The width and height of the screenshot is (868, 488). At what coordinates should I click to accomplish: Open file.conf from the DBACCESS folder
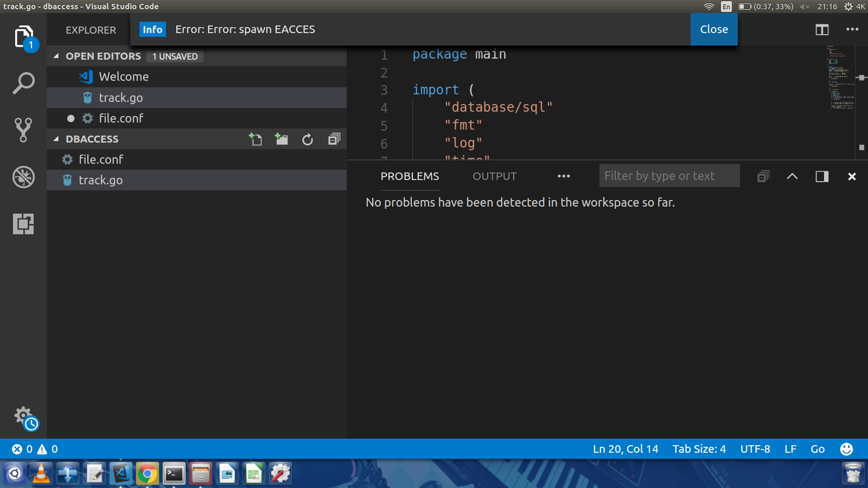(196, 159)
